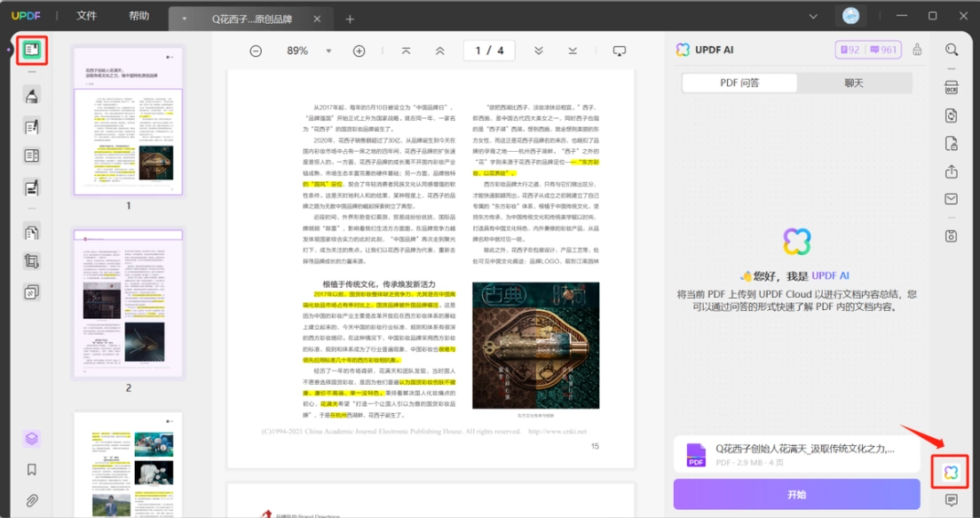The height and width of the screenshot is (518, 980).
Task: Open the batch/page tools icon below crop
Action: coord(32,292)
